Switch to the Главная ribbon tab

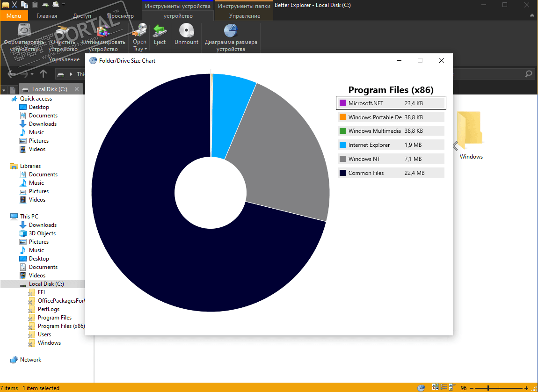click(47, 16)
